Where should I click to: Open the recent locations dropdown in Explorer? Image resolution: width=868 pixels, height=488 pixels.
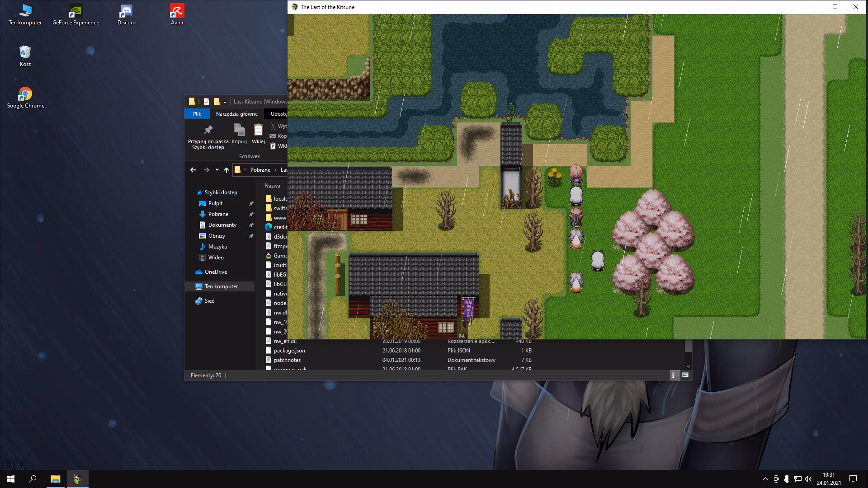pos(217,170)
